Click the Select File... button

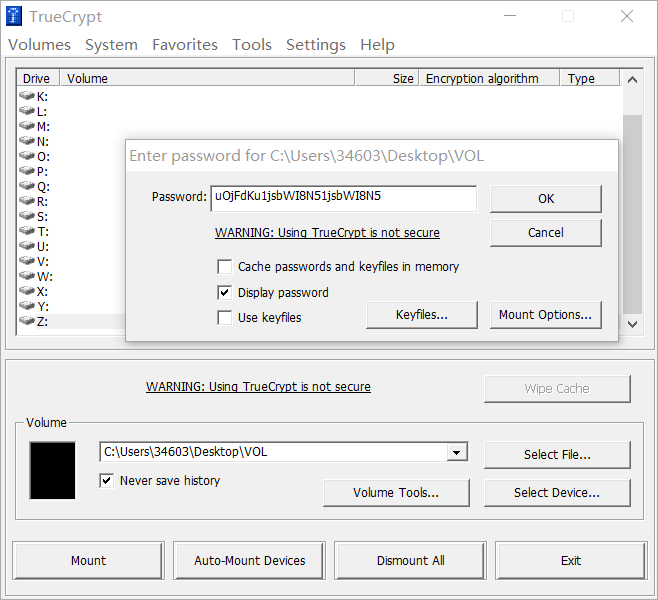(x=557, y=455)
